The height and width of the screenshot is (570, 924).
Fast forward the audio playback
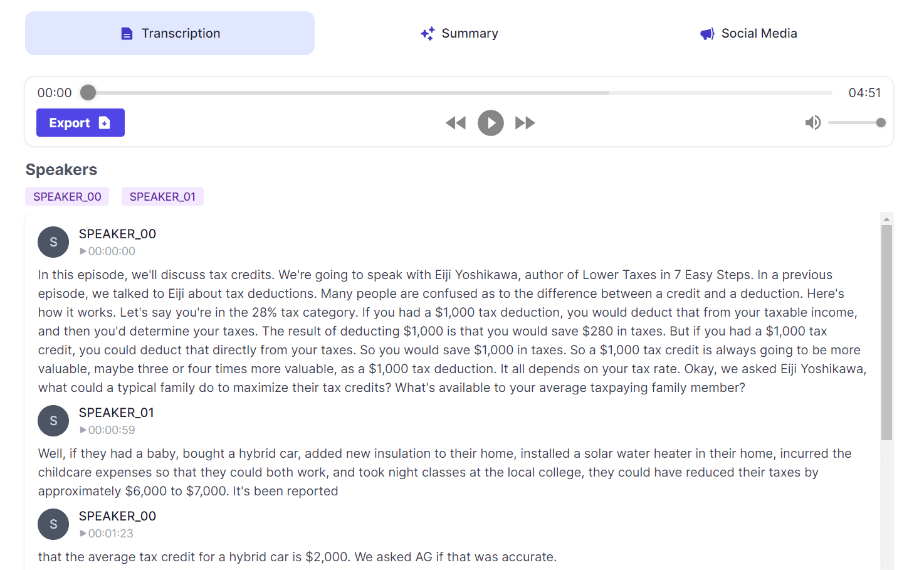point(525,123)
